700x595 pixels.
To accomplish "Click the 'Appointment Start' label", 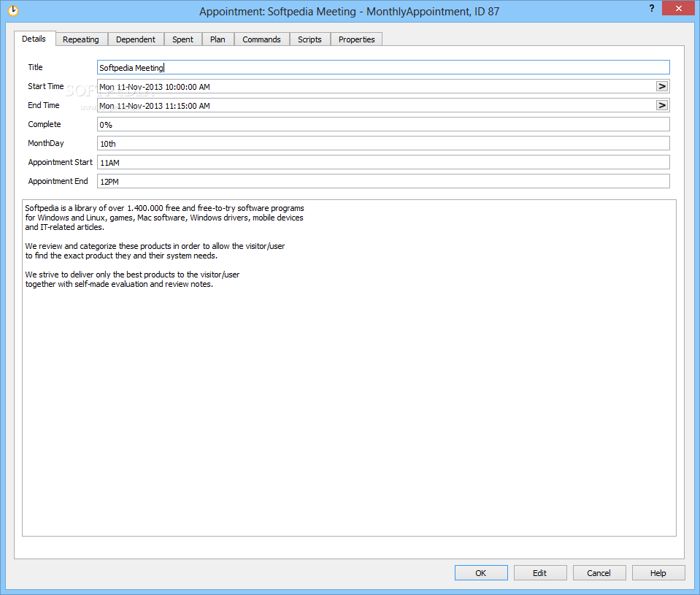I will click(60, 162).
